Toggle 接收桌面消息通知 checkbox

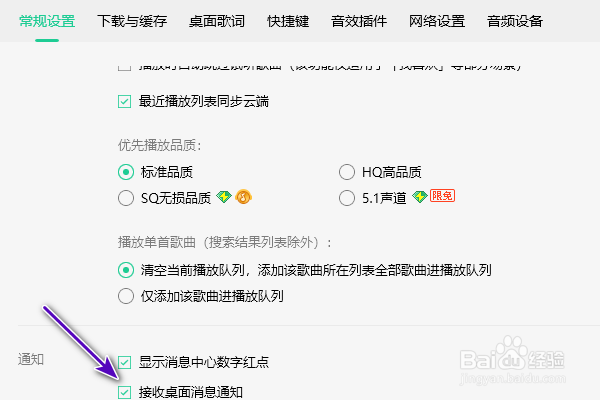(x=125, y=392)
